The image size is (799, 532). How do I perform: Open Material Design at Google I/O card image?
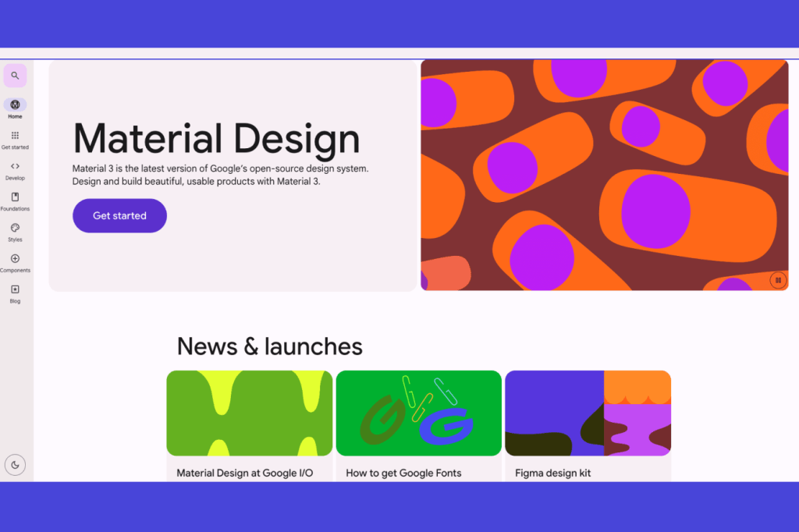(250, 413)
